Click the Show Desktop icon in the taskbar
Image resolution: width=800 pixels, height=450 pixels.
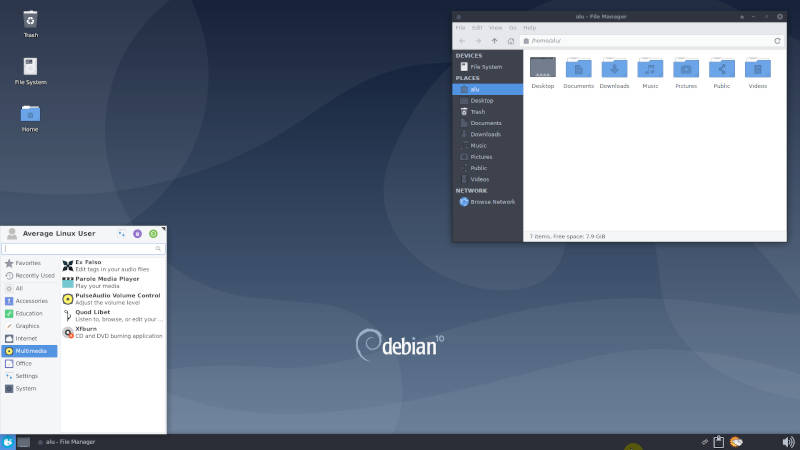click(23, 442)
